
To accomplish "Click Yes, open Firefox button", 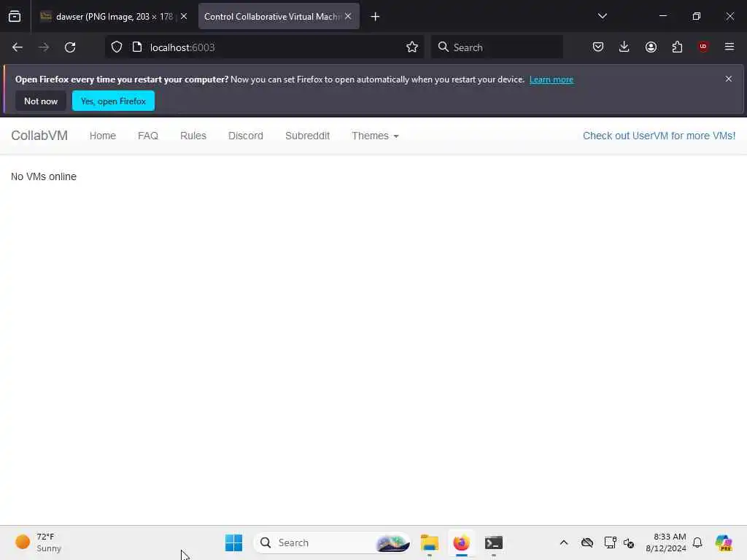I will coord(113,101).
